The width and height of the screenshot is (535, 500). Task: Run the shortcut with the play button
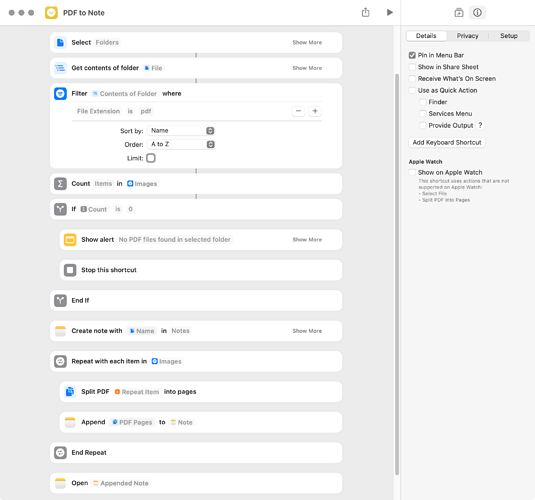tap(390, 13)
